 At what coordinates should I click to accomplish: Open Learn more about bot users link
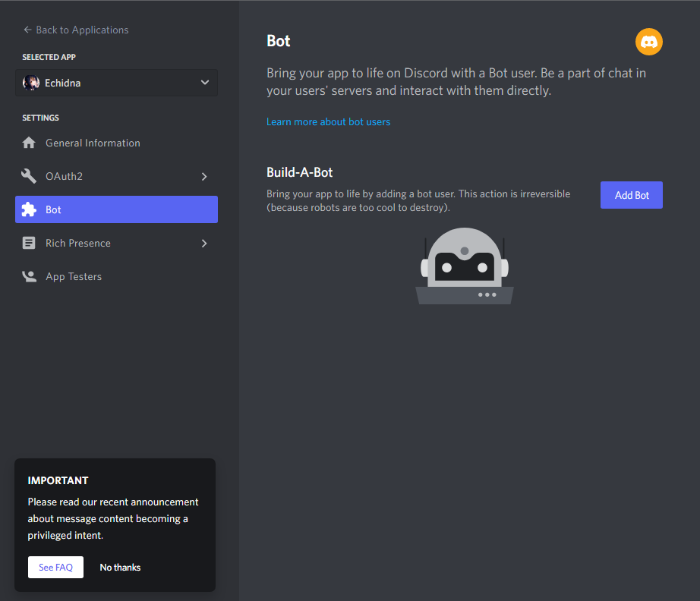click(328, 122)
